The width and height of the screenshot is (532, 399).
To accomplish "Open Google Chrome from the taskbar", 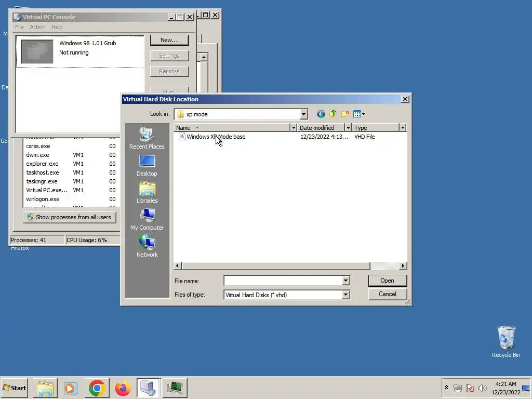I will pos(97,388).
